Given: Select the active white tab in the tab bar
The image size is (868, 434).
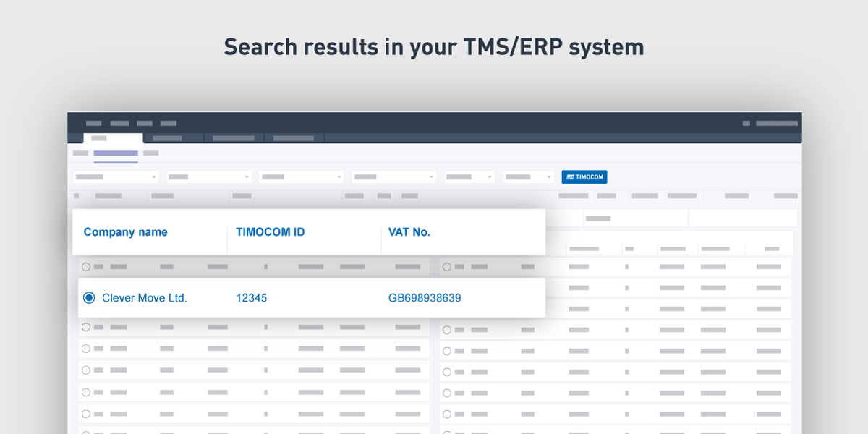Looking at the screenshot, I should tap(114, 138).
